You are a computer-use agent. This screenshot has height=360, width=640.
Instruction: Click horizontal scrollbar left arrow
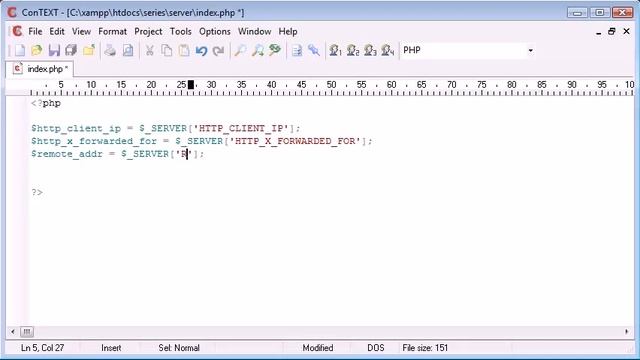[13, 332]
